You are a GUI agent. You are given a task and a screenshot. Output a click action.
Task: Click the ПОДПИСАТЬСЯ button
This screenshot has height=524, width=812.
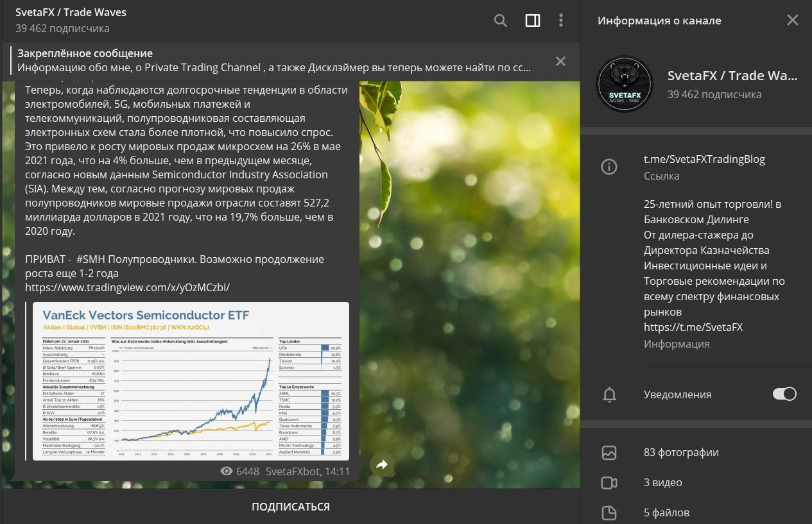[x=290, y=507]
